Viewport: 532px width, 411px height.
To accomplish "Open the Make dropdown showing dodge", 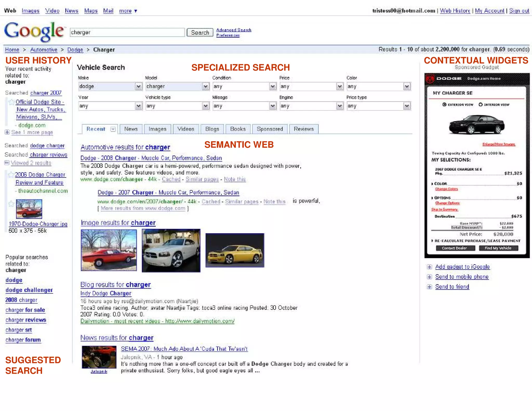I will click(x=110, y=86).
